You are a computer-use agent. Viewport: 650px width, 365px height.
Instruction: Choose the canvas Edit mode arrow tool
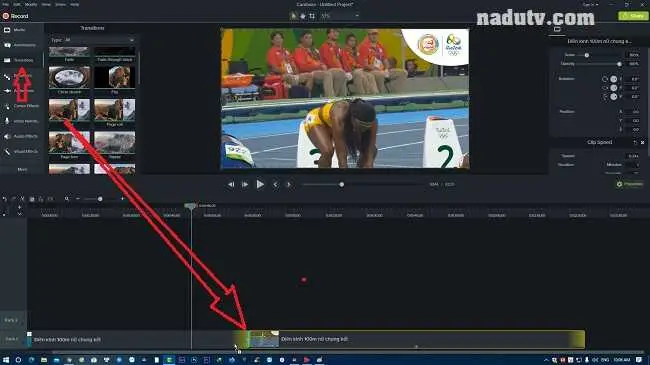pyautogui.click(x=293, y=16)
